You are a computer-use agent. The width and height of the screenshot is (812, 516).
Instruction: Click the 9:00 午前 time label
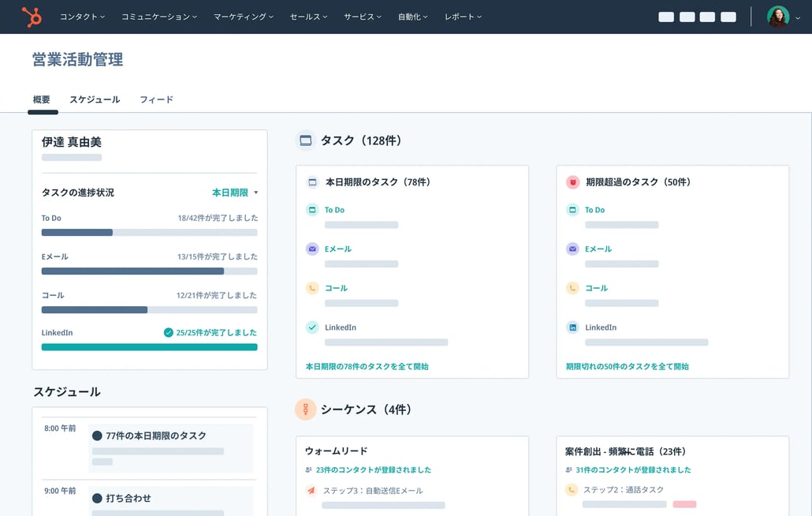60,491
